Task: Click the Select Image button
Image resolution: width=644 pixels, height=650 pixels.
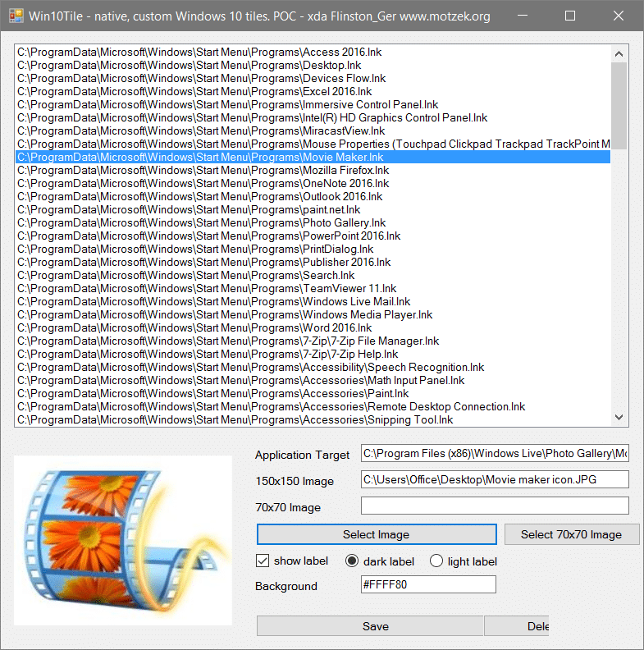Action: (377, 534)
